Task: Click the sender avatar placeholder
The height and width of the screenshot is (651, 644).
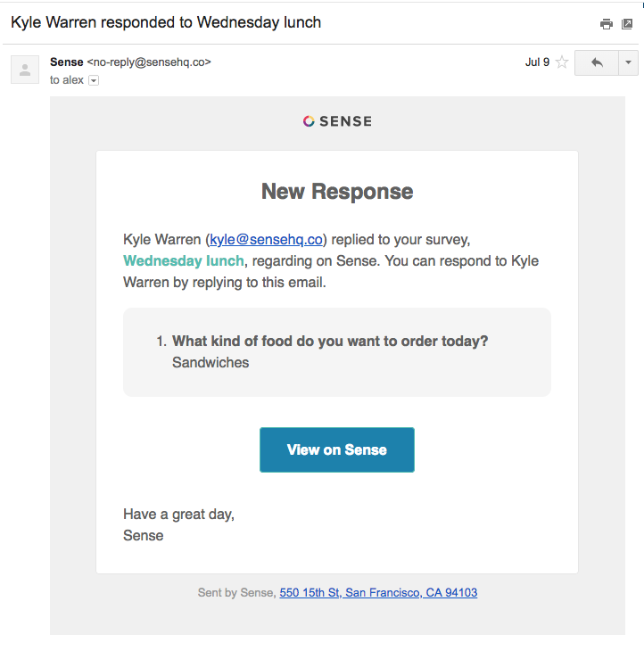Action: pyautogui.click(x=25, y=70)
